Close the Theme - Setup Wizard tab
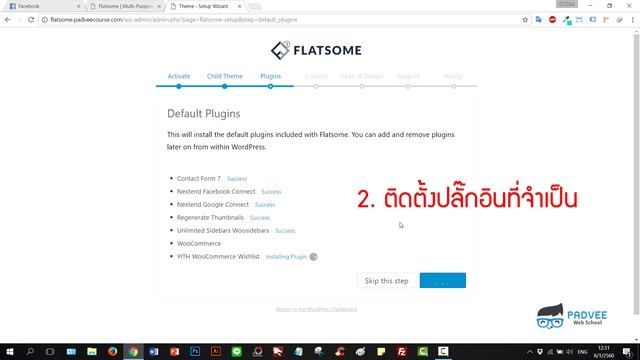Screen dimensions: 640x360 (x=240, y=7)
